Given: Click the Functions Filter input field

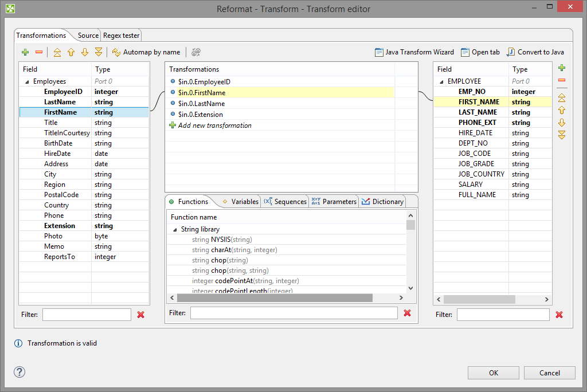Looking at the screenshot, I should (x=294, y=313).
